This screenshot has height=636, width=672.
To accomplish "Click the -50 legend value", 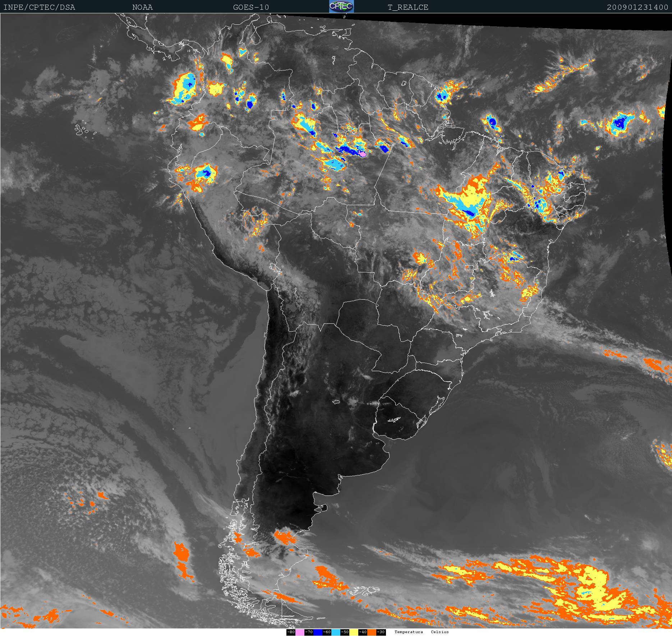I will click(345, 632).
